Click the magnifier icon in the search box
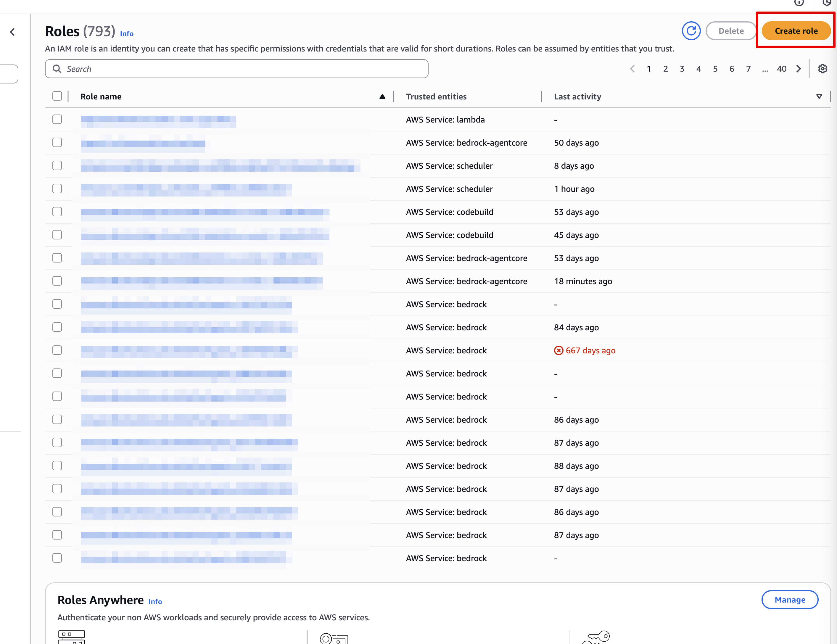The image size is (837, 644). tap(57, 69)
